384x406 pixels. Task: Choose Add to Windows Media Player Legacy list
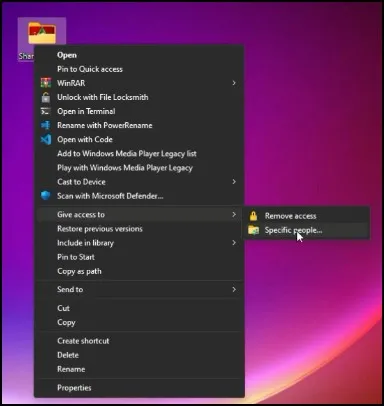[127, 154]
